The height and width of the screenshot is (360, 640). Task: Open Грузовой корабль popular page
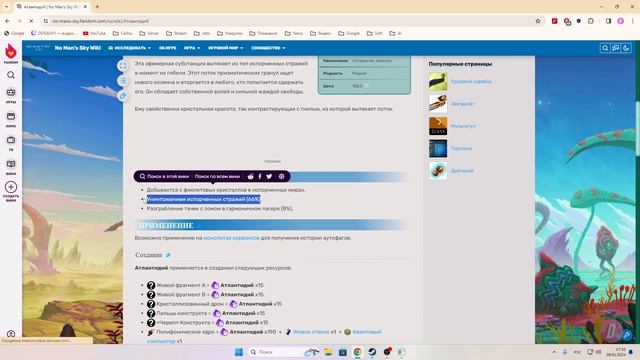(x=471, y=82)
